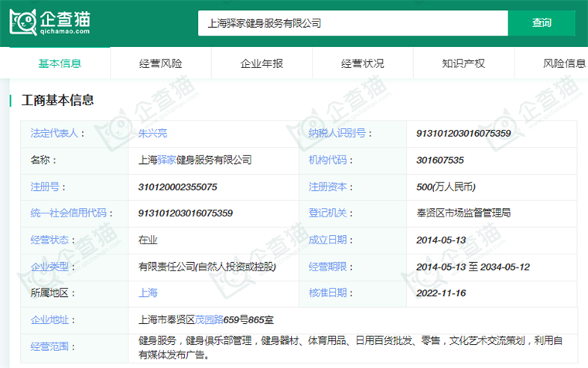Open the 上海 region link
588x368 pixels.
click(x=148, y=293)
